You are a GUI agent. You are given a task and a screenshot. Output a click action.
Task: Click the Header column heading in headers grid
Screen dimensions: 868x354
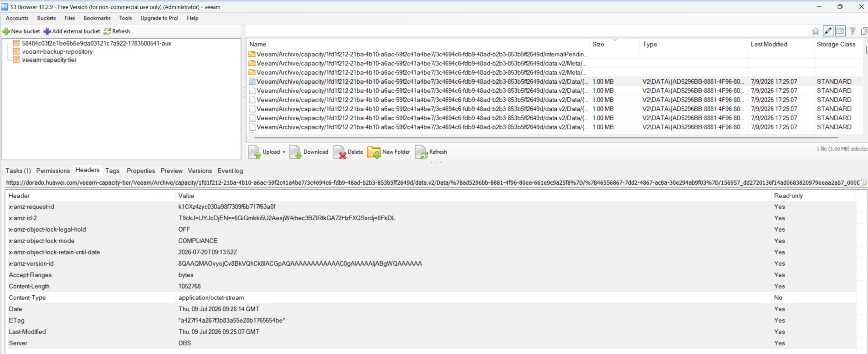point(90,196)
